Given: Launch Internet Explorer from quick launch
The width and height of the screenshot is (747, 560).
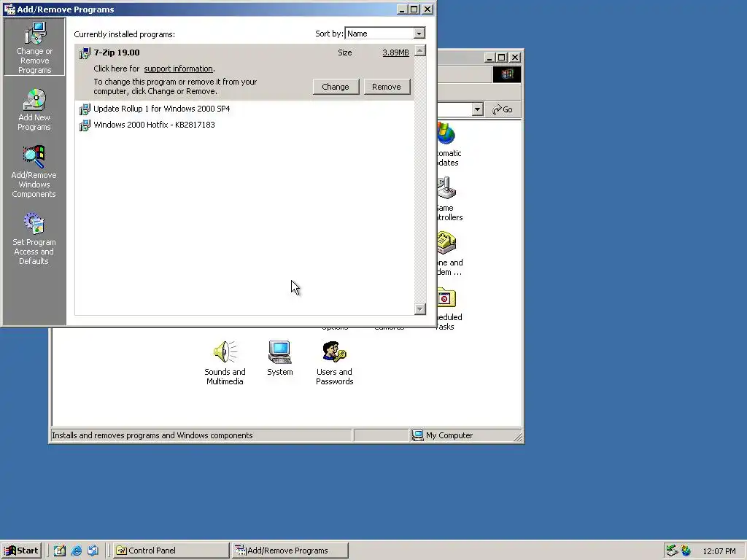Looking at the screenshot, I should (76, 551).
